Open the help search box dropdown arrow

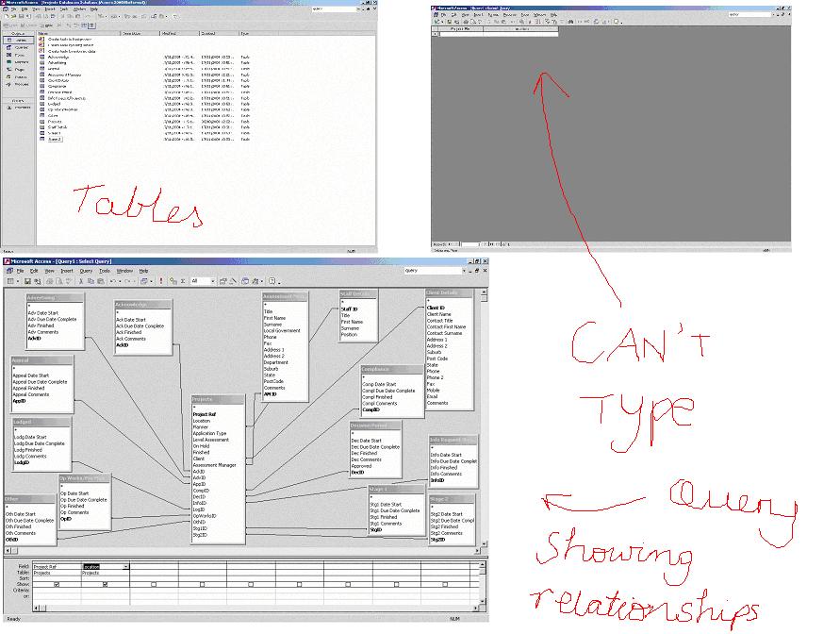pos(464,271)
